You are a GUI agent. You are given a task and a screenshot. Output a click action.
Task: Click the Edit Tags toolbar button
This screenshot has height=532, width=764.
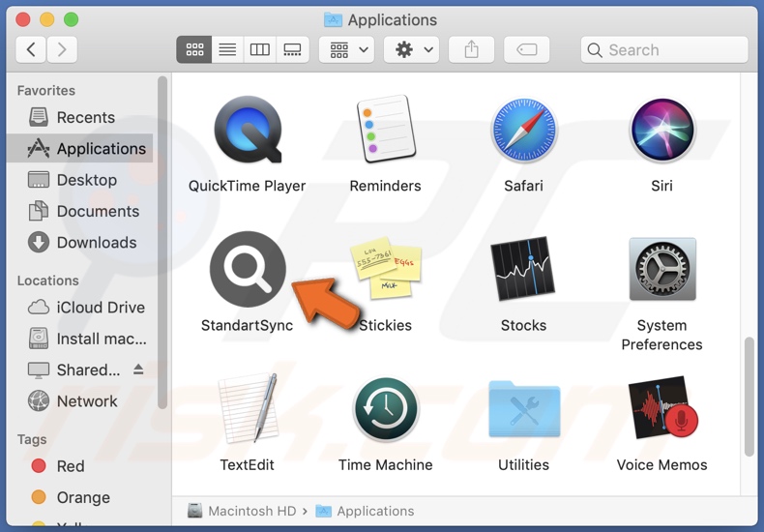point(527,49)
